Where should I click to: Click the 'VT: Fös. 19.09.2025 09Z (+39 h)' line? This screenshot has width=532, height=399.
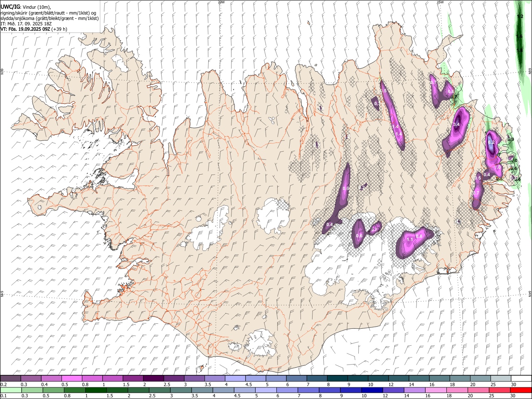point(34,29)
